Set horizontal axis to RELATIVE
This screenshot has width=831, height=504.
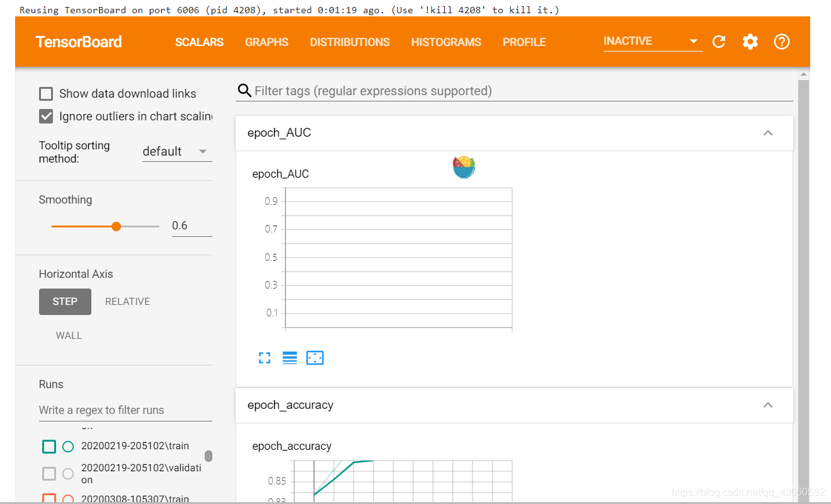coord(127,302)
